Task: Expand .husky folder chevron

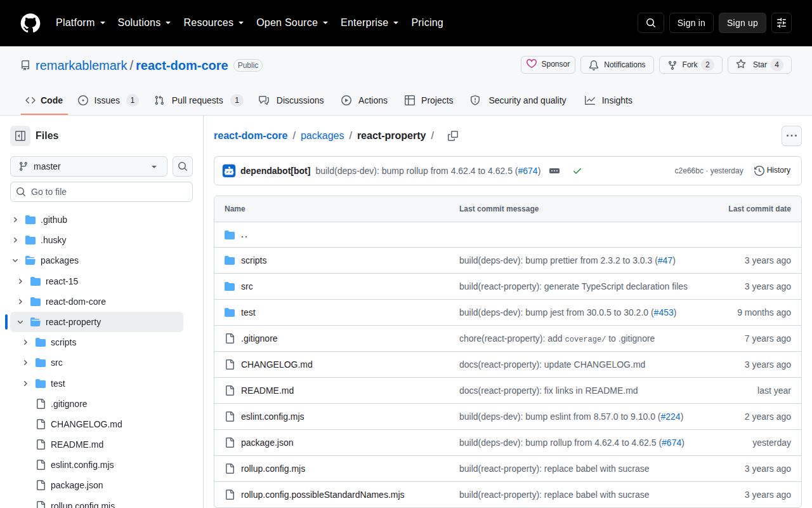Action: 15,240
